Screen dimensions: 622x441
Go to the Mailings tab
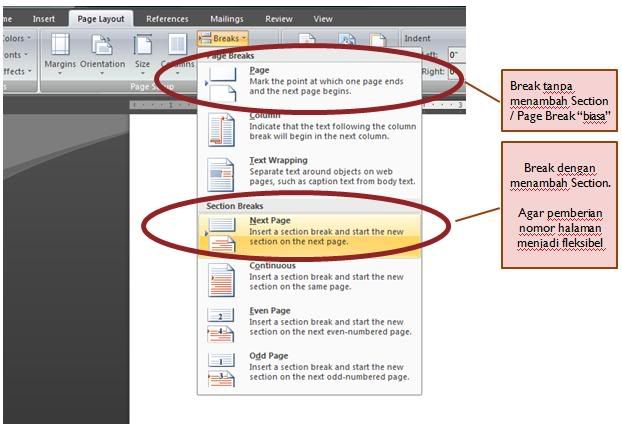(x=226, y=18)
